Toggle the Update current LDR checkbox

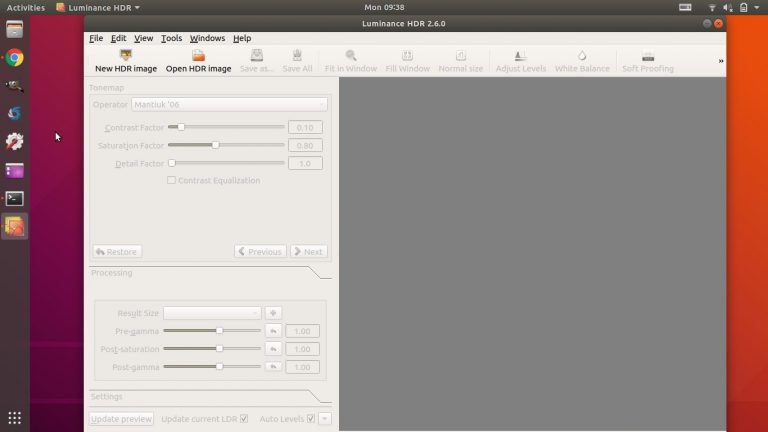[244, 419]
